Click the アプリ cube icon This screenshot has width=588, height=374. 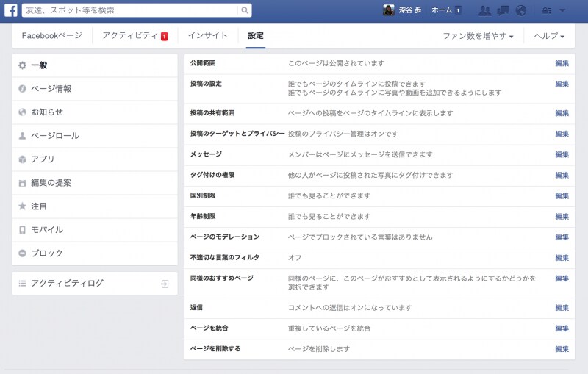coord(23,159)
